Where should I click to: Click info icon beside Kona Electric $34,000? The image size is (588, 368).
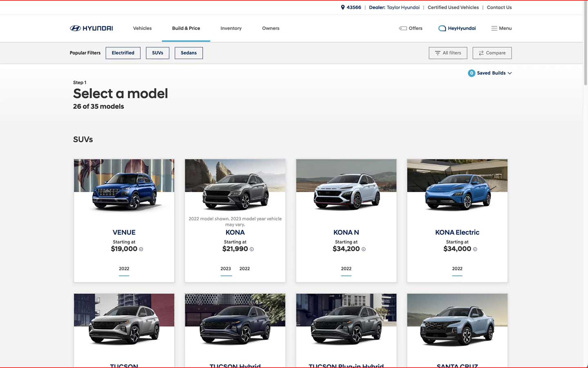coord(475,249)
